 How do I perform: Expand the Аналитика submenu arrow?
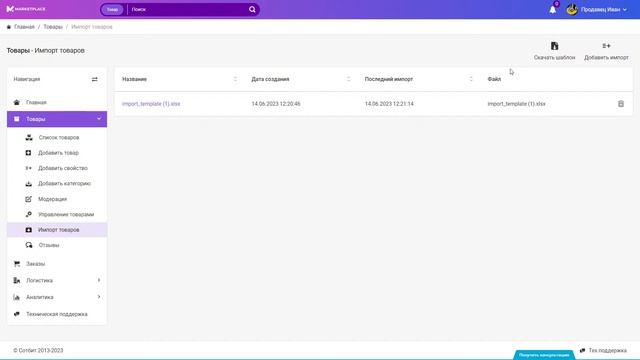tap(99, 297)
